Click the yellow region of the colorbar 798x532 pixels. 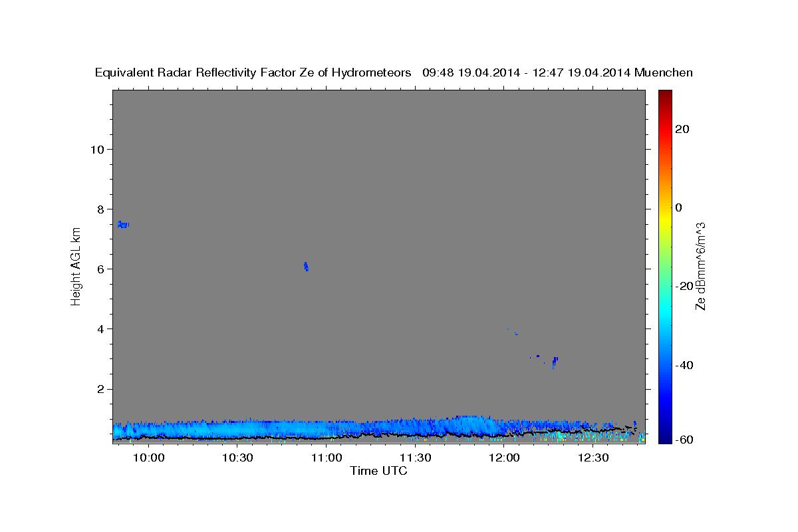665,219
